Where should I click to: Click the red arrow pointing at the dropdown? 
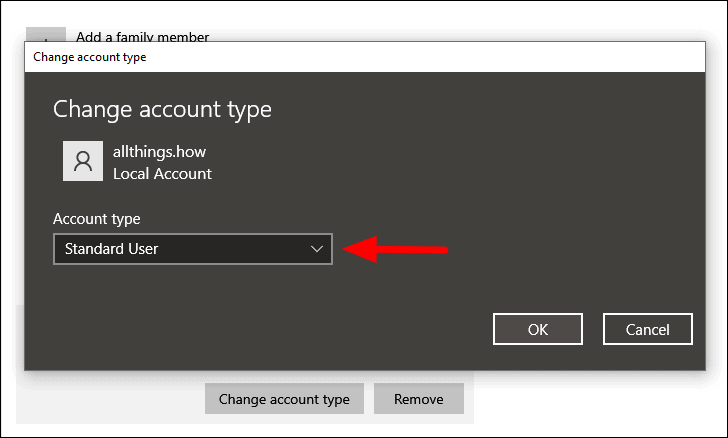[395, 249]
